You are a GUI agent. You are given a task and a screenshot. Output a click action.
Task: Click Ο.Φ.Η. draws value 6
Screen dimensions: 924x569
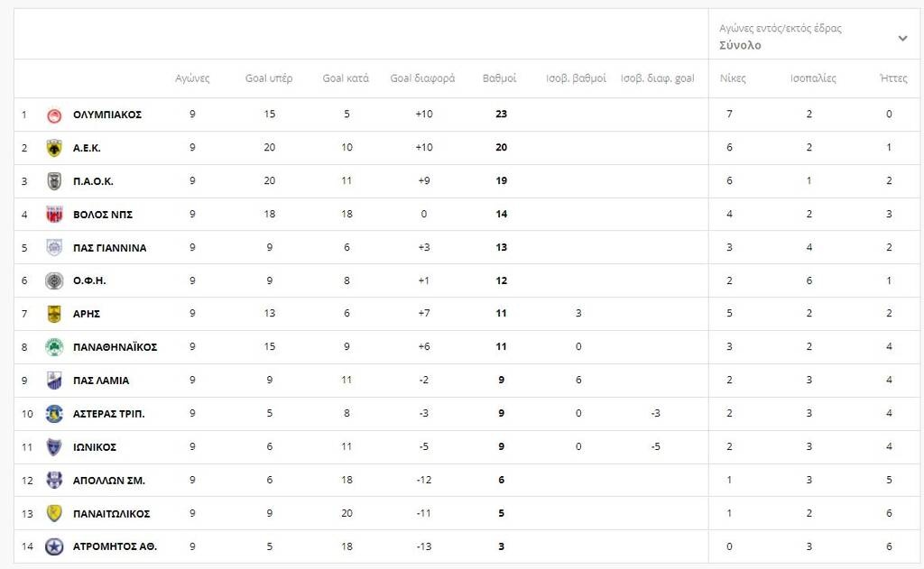[809, 280]
